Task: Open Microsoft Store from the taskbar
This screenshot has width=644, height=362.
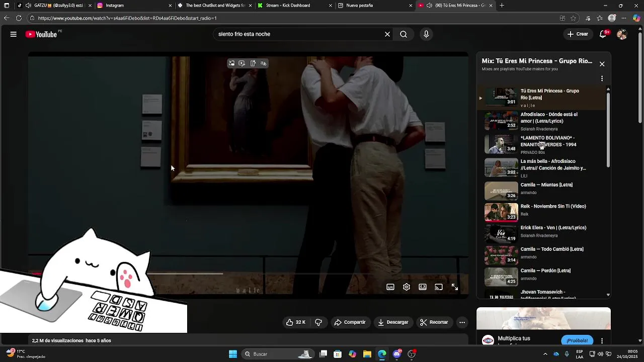Action: [x=338, y=354]
